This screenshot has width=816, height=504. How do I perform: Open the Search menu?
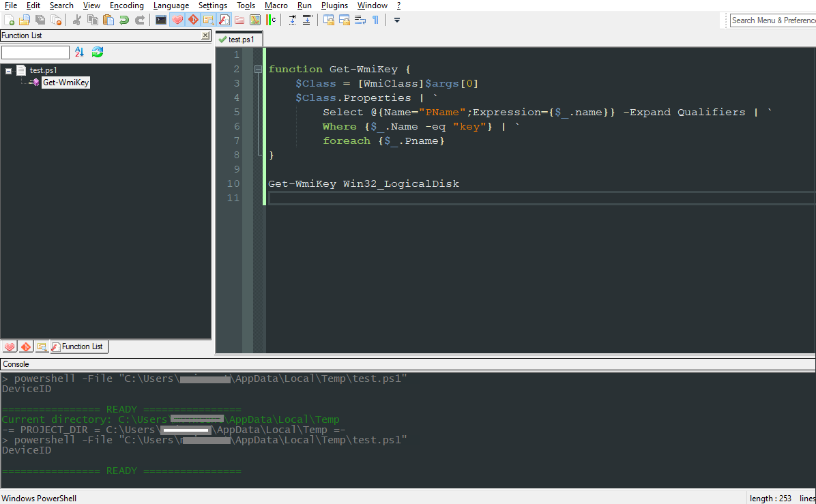[61, 5]
